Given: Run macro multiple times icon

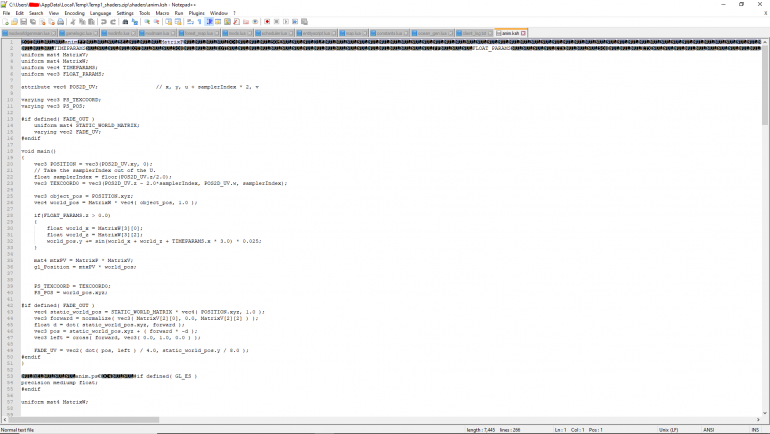Looking at the screenshot, I should (x=295, y=22).
